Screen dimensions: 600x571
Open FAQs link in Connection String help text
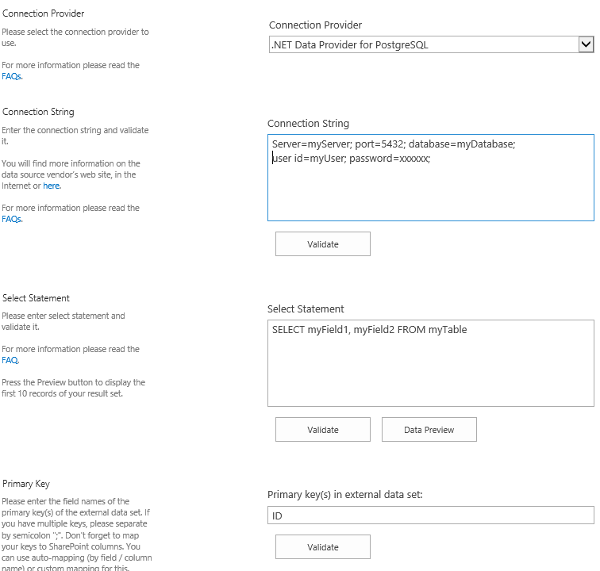(x=11, y=219)
